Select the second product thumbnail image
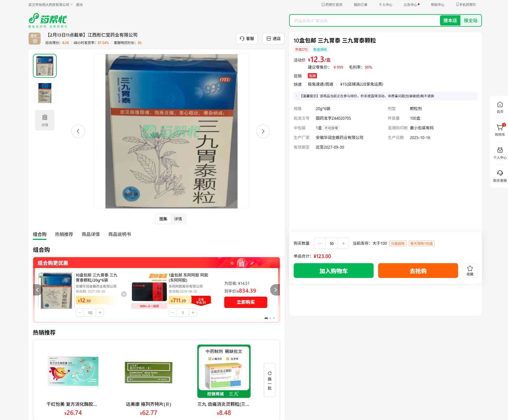Screen dimensions: 508x420 (45, 93)
